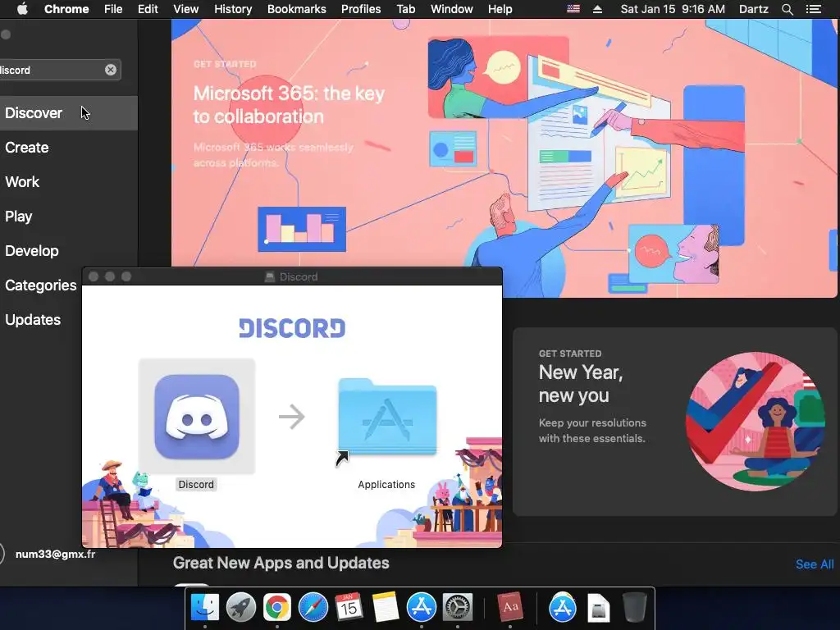Image resolution: width=840 pixels, height=630 pixels.
Task: Open Applications folder stack in Dock
Action: tap(563, 608)
